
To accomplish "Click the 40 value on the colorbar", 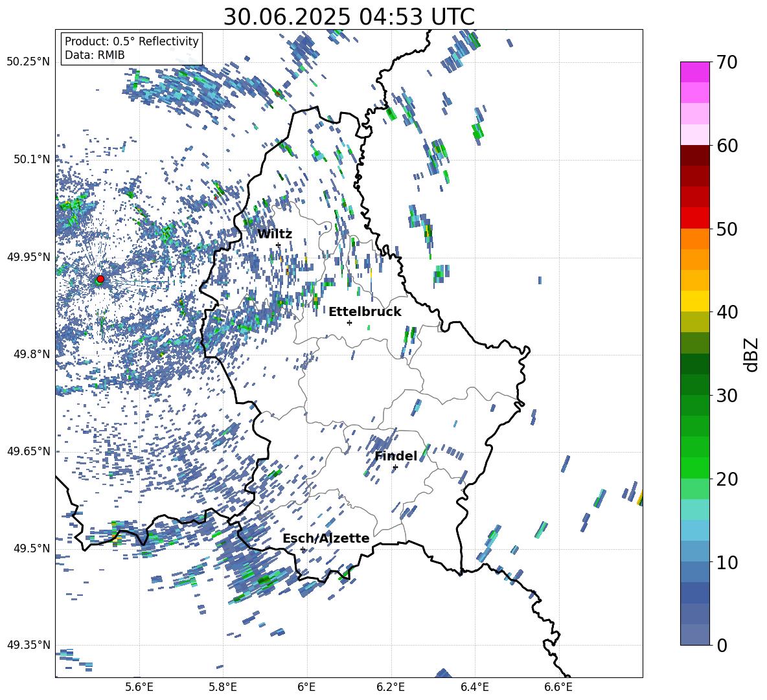I will pos(727,312).
